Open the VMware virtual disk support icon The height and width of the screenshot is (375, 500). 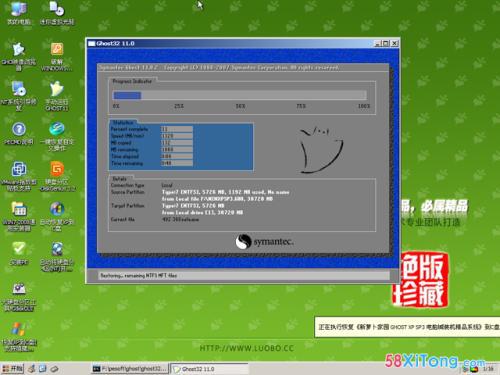[19, 176]
